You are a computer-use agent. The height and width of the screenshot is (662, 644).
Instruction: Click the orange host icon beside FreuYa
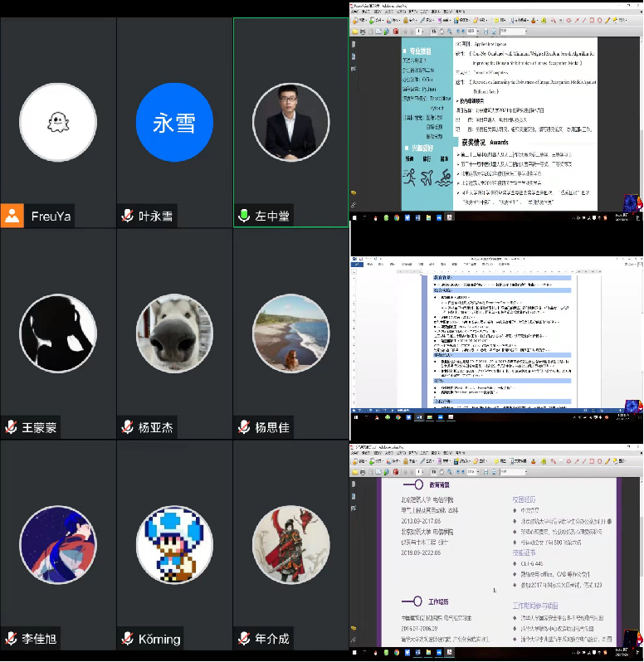pos(12,216)
